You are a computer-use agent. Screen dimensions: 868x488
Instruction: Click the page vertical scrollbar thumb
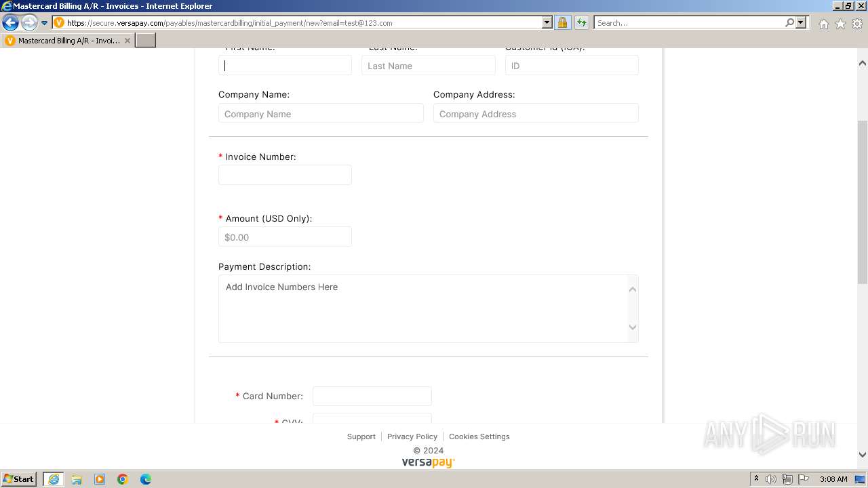863,202
